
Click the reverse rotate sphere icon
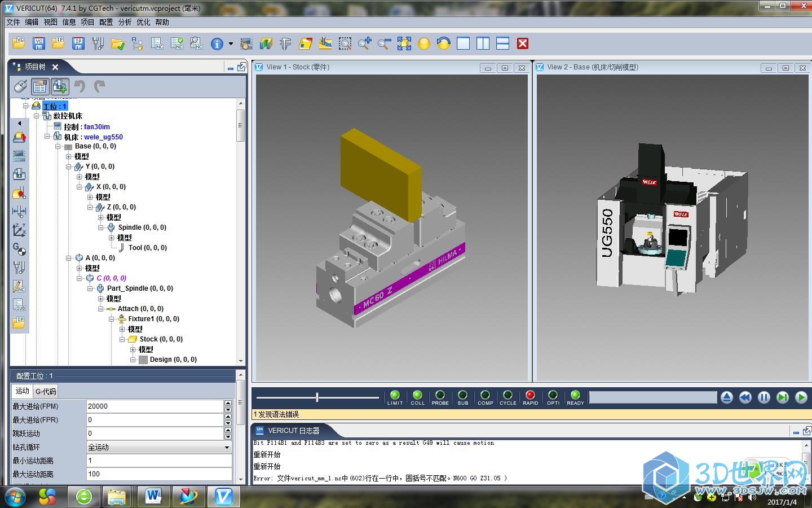[444, 43]
